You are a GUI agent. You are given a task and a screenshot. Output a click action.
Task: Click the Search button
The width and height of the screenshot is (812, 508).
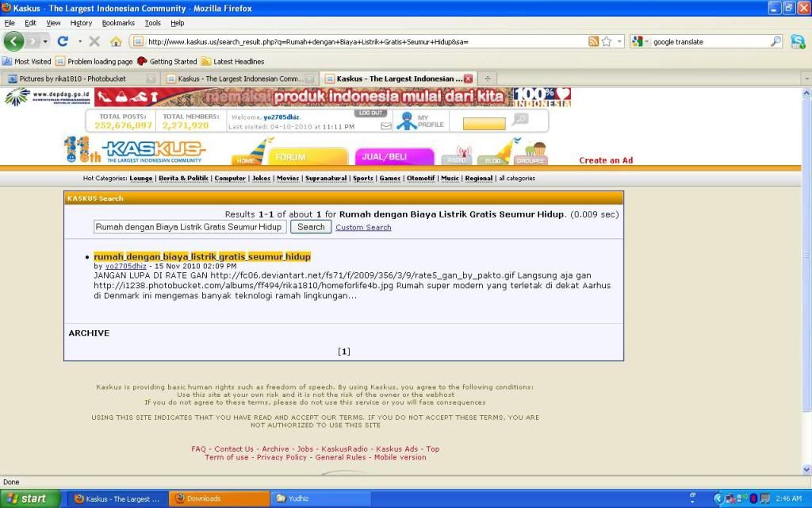311,227
